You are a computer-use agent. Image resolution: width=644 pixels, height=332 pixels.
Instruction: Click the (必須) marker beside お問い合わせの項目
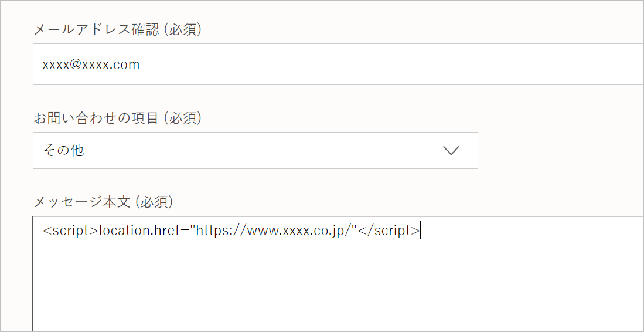click(x=183, y=118)
